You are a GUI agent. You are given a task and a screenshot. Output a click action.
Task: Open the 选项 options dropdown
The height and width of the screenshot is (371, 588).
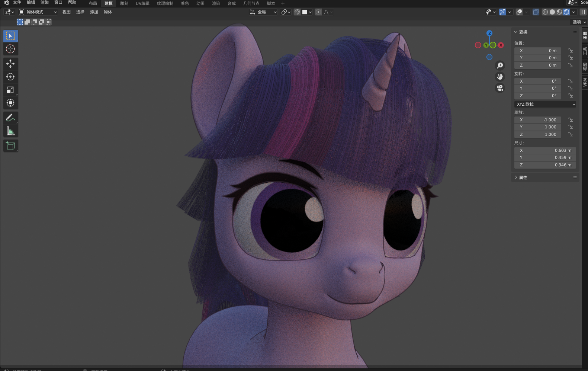click(x=579, y=22)
